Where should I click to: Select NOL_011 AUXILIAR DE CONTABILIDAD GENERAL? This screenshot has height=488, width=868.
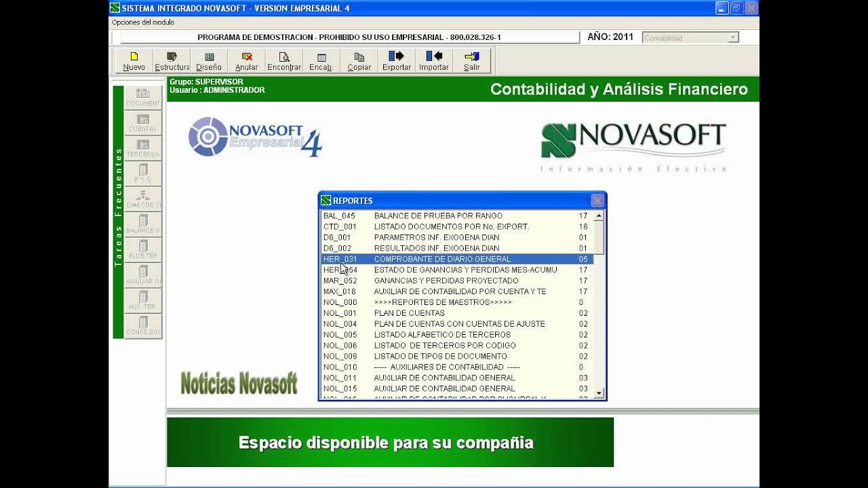coord(457,378)
